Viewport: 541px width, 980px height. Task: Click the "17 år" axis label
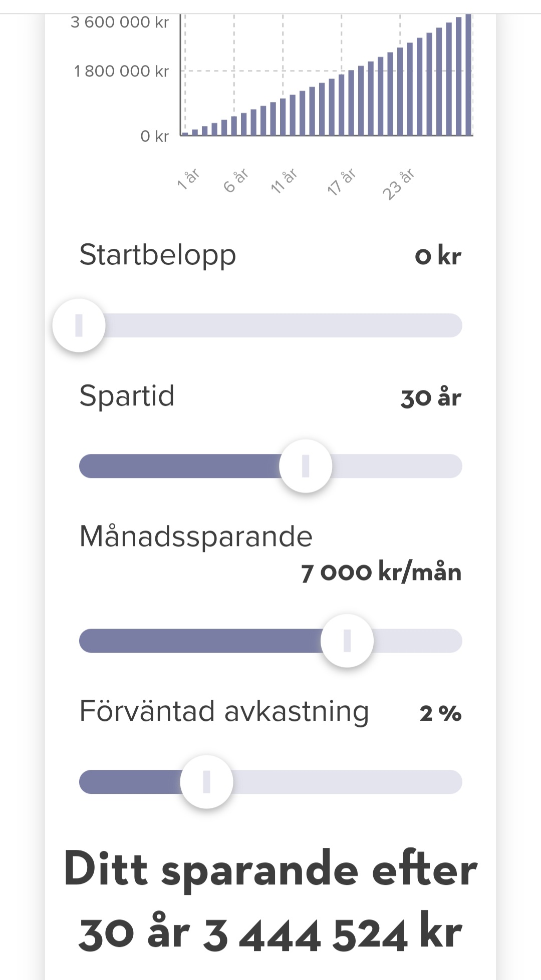coord(341,182)
